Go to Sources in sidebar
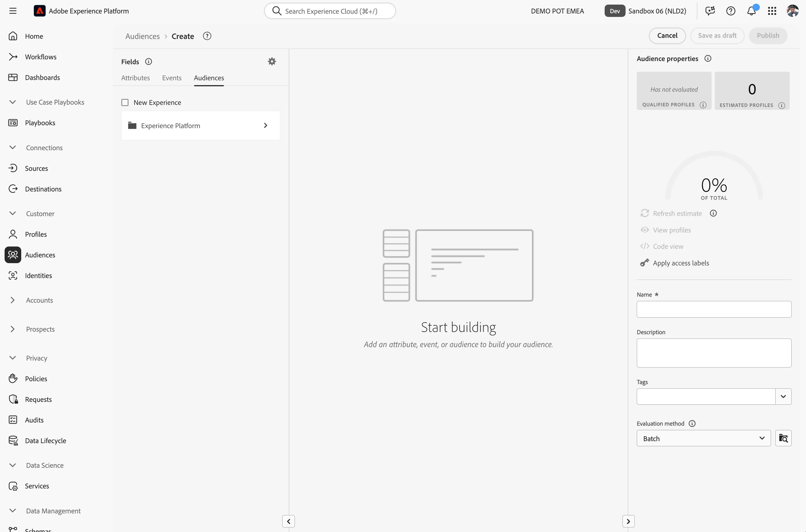 click(36, 168)
